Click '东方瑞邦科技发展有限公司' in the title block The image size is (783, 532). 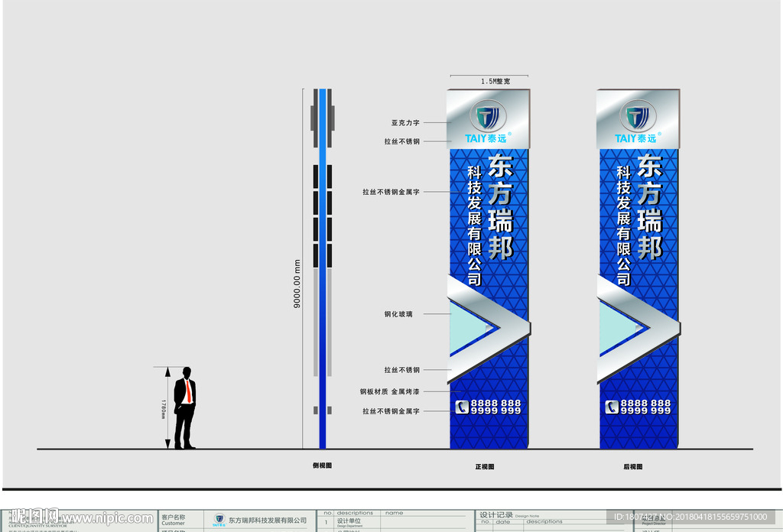[268, 520]
